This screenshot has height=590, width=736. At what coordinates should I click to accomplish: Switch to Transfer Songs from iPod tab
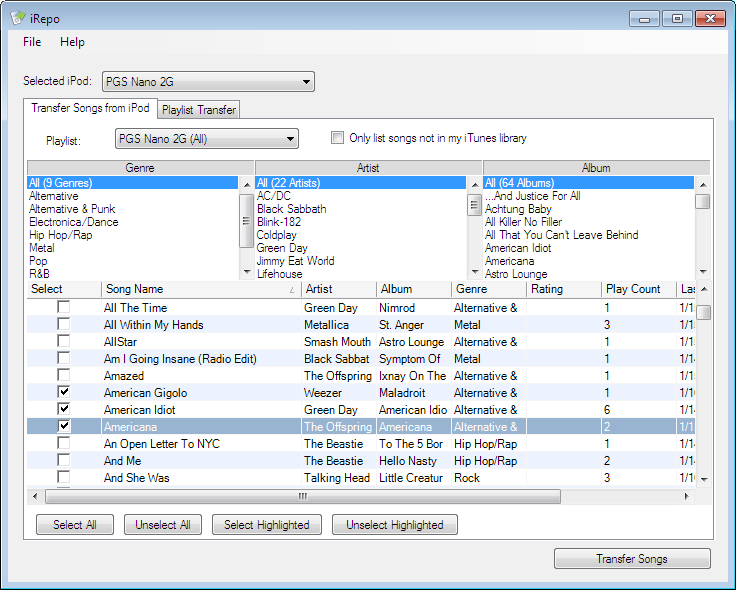[90, 108]
